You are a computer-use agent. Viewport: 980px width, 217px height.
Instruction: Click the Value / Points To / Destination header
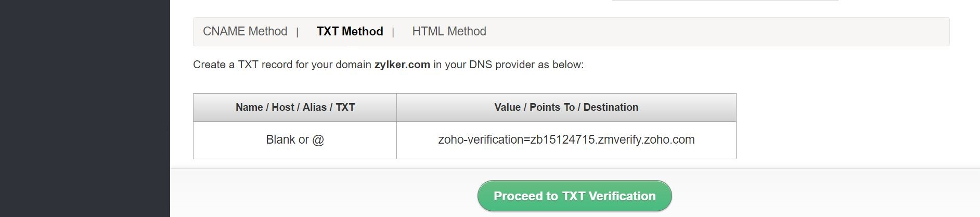(566, 108)
